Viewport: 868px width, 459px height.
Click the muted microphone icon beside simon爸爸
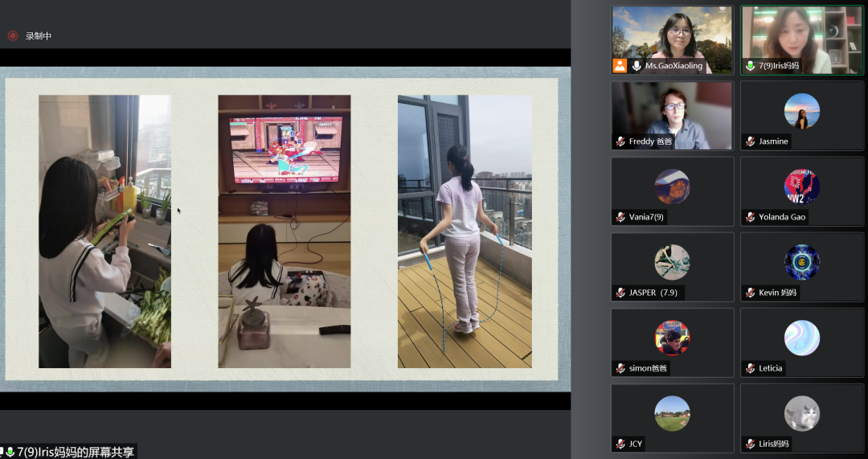(620, 368)
